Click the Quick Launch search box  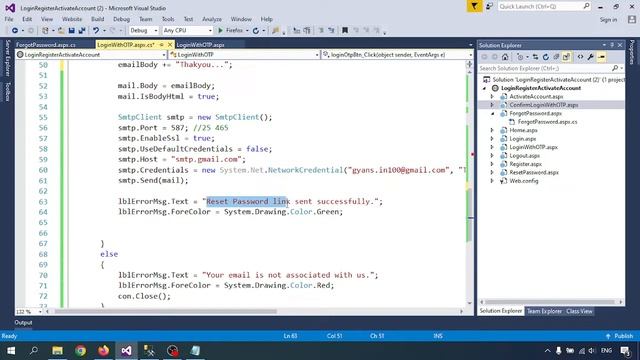544,7
